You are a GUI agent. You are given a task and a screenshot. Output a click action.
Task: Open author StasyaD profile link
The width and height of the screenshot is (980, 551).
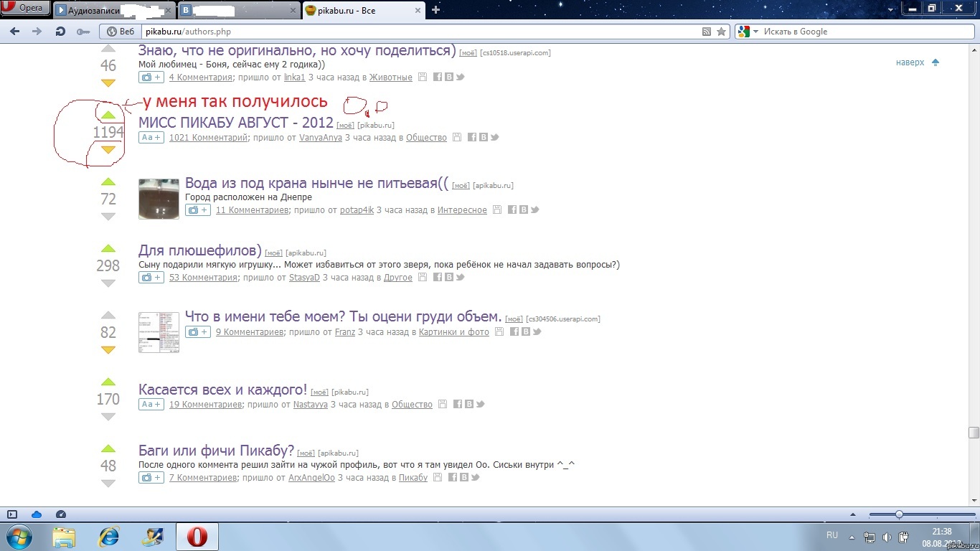click(x=304, y=278)
